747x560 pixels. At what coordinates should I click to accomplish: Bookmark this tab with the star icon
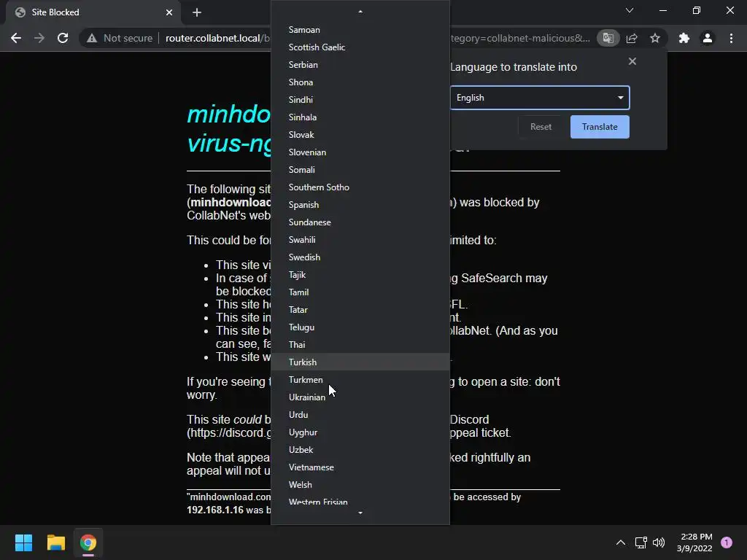click(x=655, y=38)
